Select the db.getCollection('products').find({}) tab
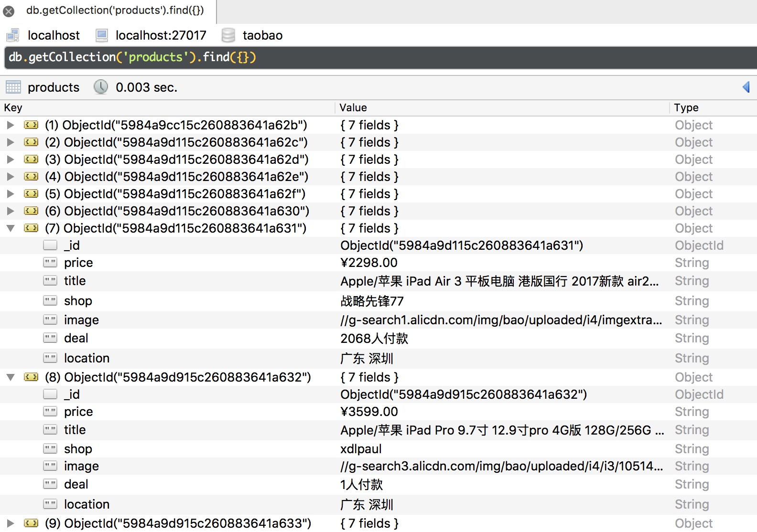757x532 pixels. click(x=115, y=11)
